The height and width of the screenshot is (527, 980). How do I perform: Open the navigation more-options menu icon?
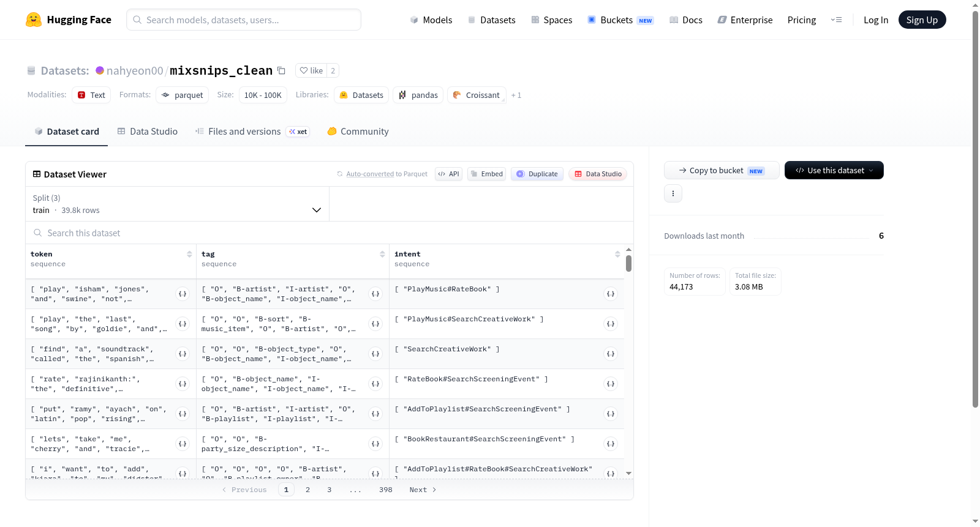pyautogui.click(x=836, y=20)
